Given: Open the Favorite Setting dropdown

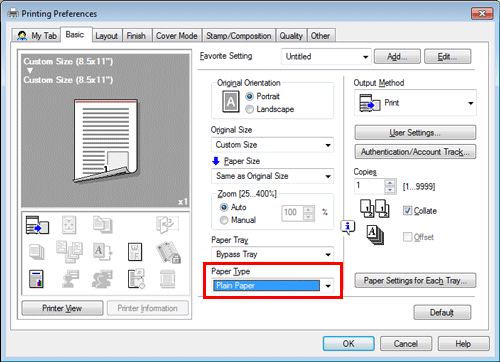Looking at the screenshot, I should click(326, 57).
